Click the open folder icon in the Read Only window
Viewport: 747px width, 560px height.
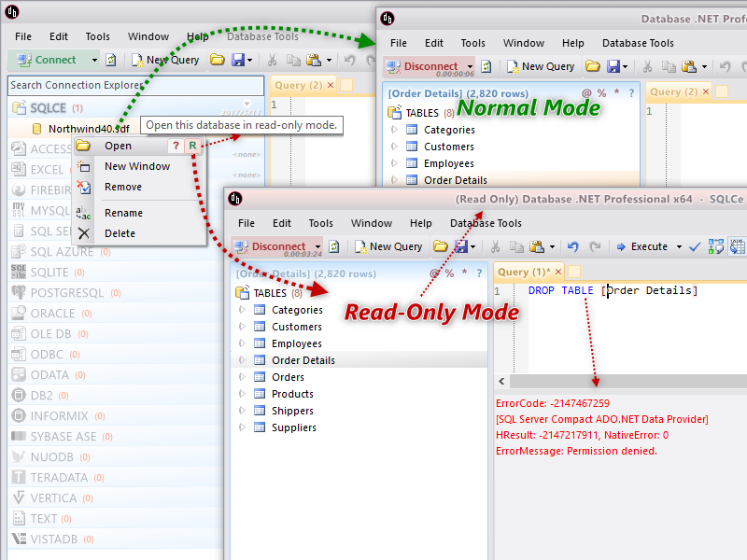click(440, 246)
